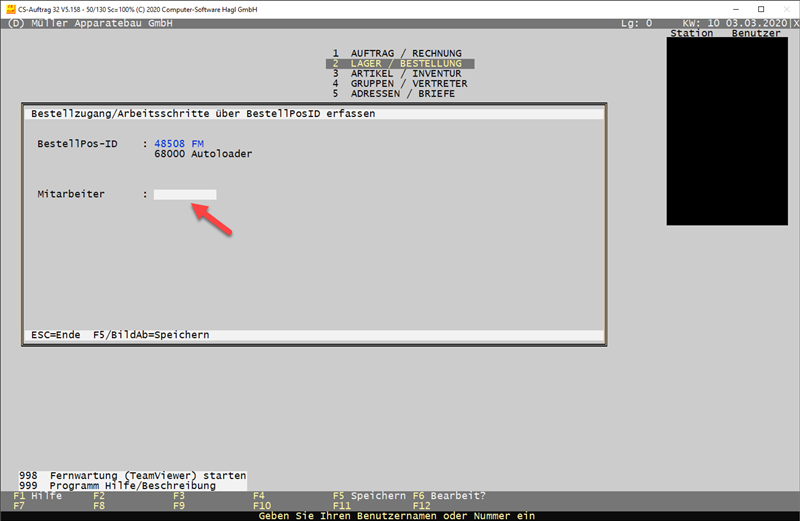Image resolution: width=800 pixels, height=521 pixels.
Task: Open 999 Programm Hilfe/Beschreibung
Action: tap(132, 486)
